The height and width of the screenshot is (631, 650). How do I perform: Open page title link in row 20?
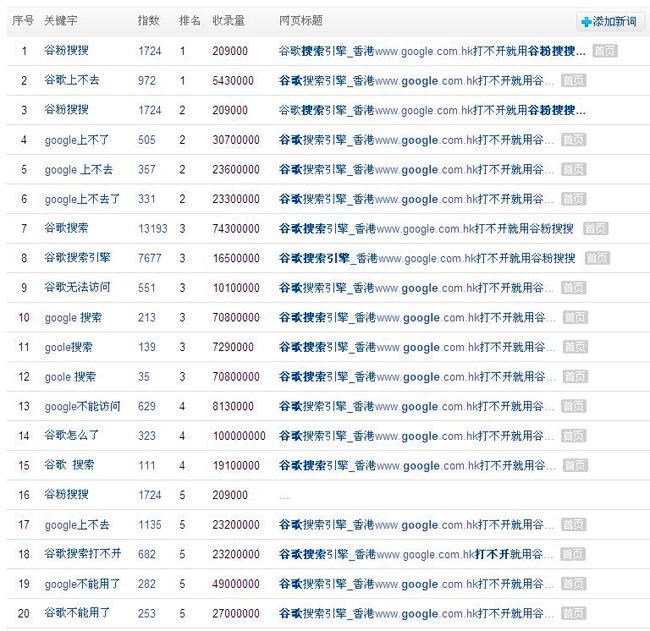click(x=416, y=614)
